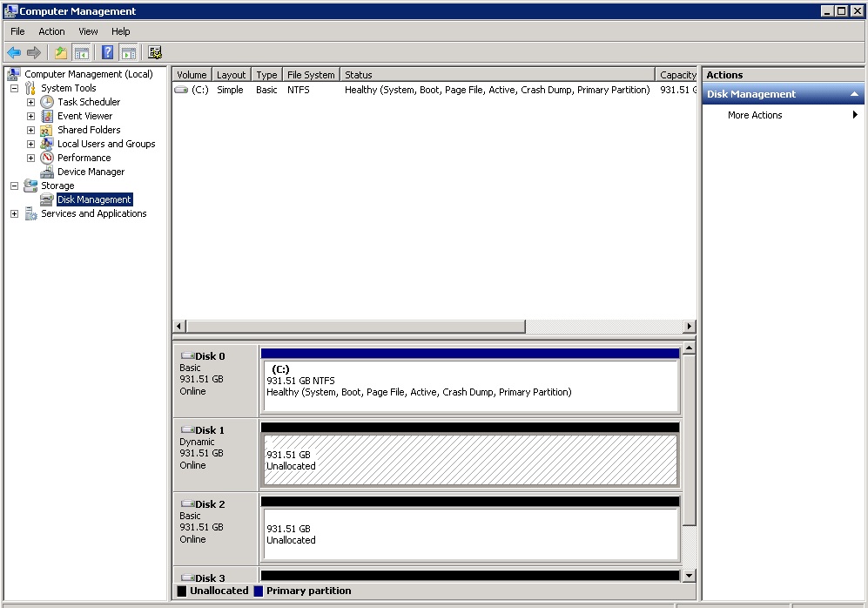Click the Shared Folders icon
The image size is (868, 608).
pyautogui.click(x=47, y=130)
